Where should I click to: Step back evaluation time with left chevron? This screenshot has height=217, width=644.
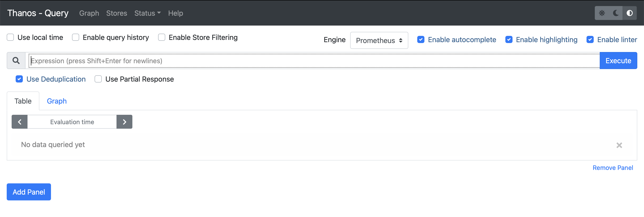click(x=19, y=122)
